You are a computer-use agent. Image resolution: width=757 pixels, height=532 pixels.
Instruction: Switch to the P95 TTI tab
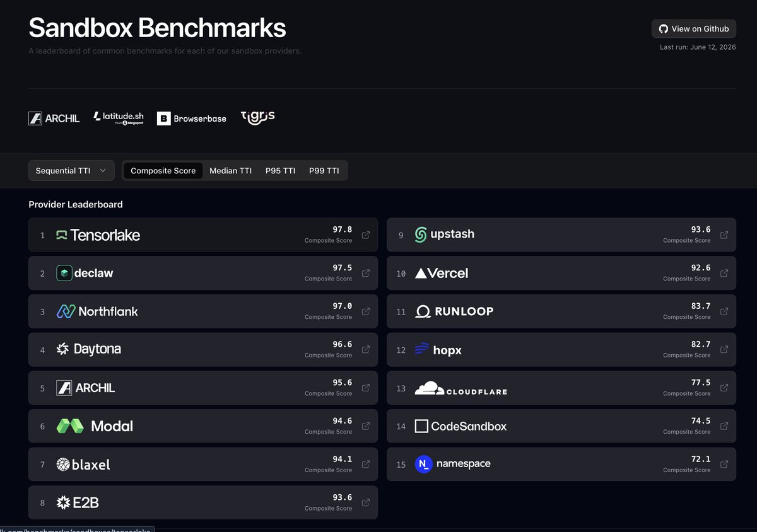280,171
